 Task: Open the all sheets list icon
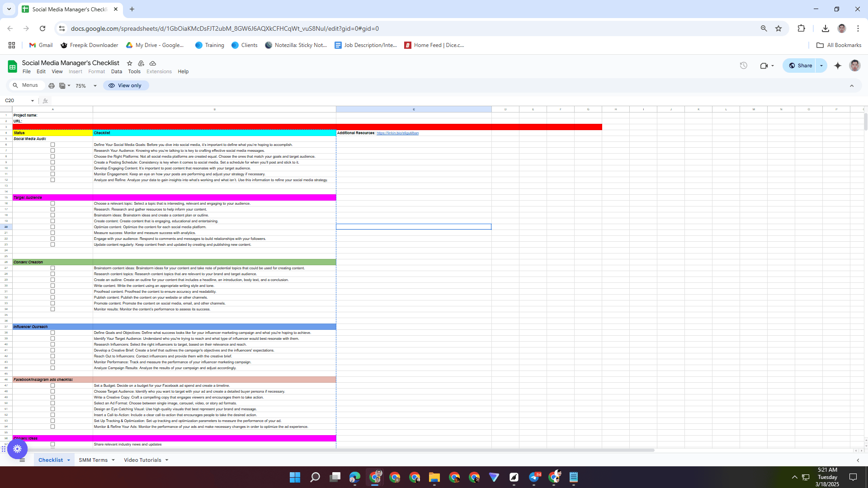(22, 460)
